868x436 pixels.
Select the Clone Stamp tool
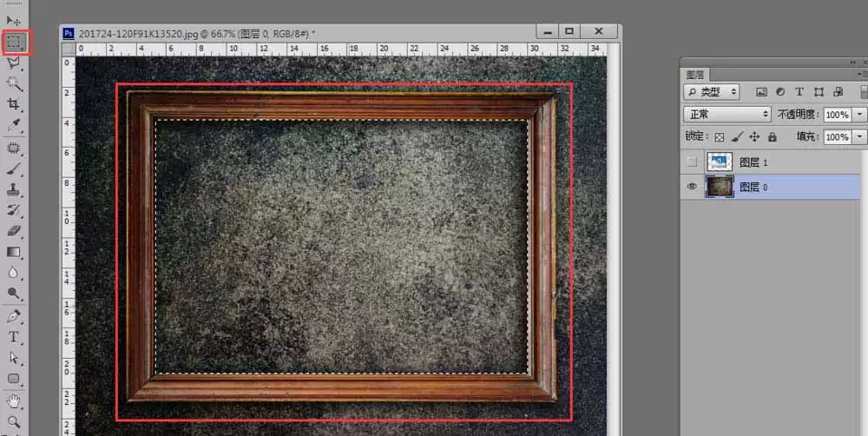coord(14,189)
